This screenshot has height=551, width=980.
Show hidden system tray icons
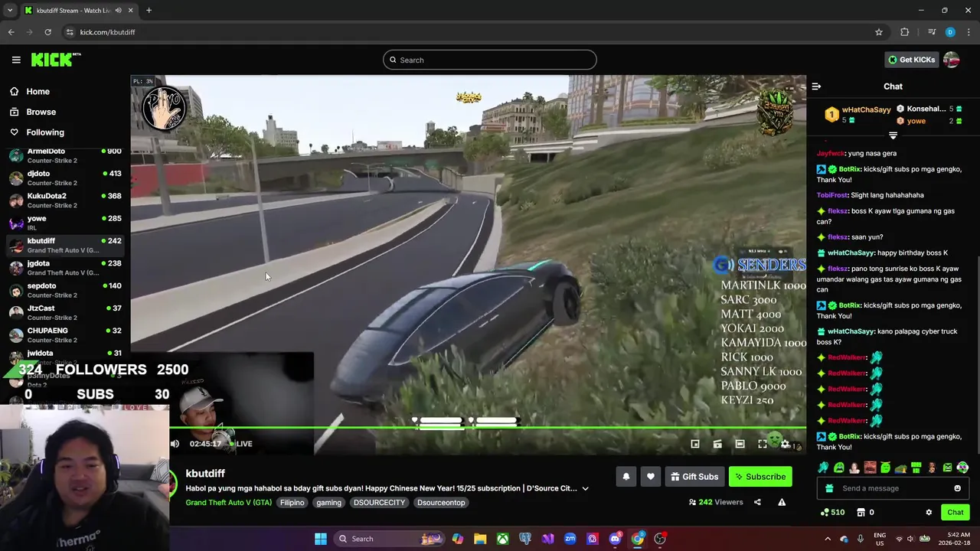point(828,539)
